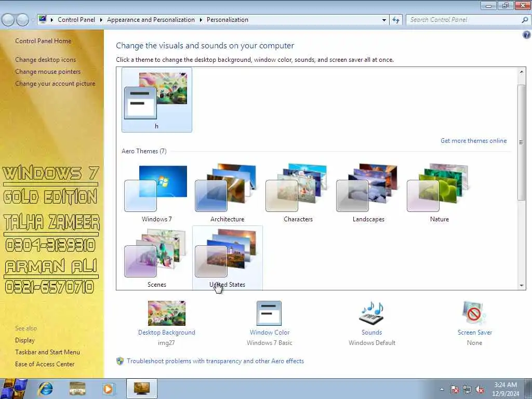Open Taskbar and Start Menu link
The height and width of the screenshot is (399, 532).
(x=47, y=352)
